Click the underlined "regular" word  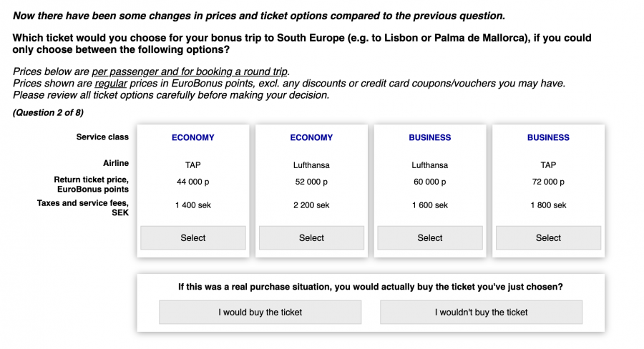[111, 84]
